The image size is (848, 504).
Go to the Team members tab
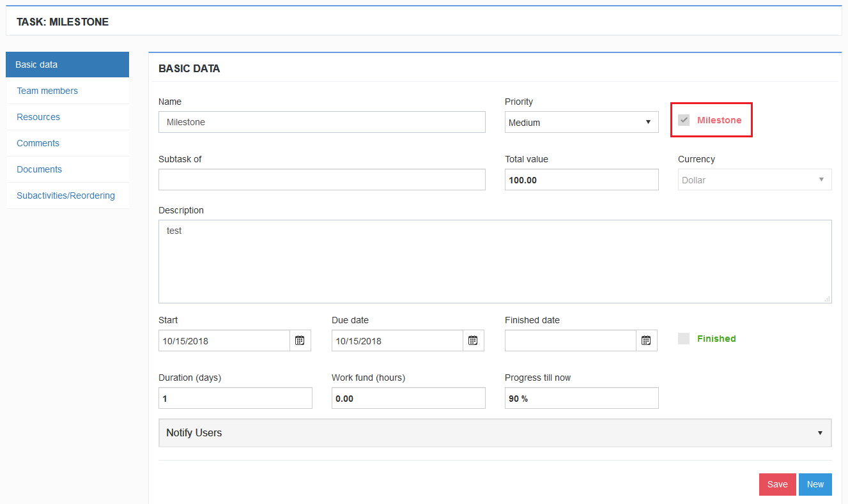[x=67, y=91]
